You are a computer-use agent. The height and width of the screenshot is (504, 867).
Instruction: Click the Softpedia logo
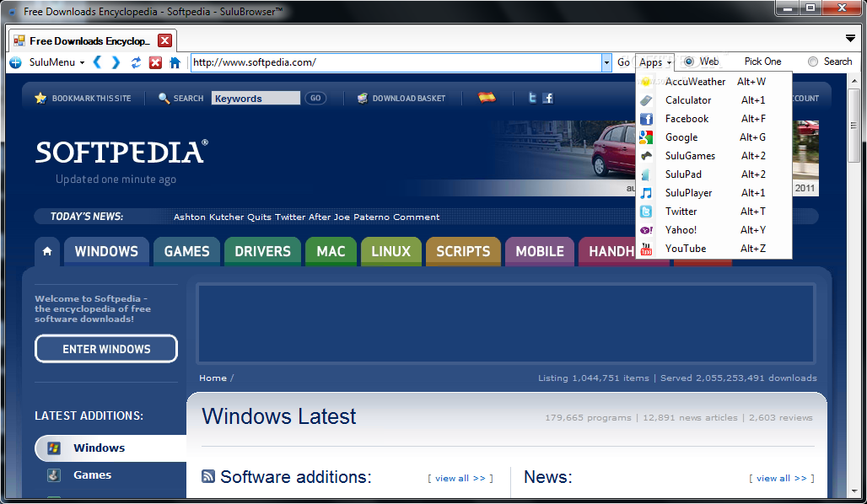(121, 152)
